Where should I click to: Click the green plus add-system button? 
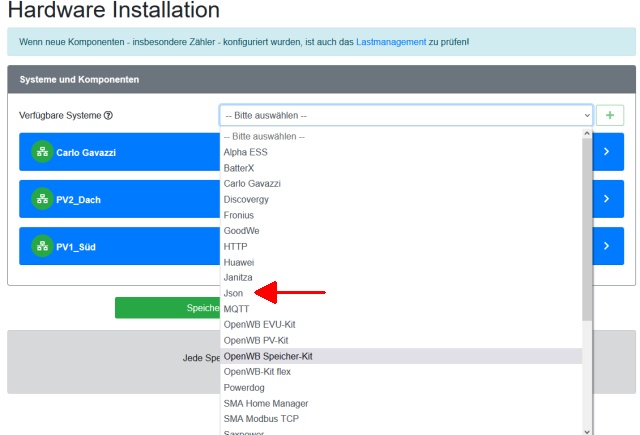pos(610,115)
